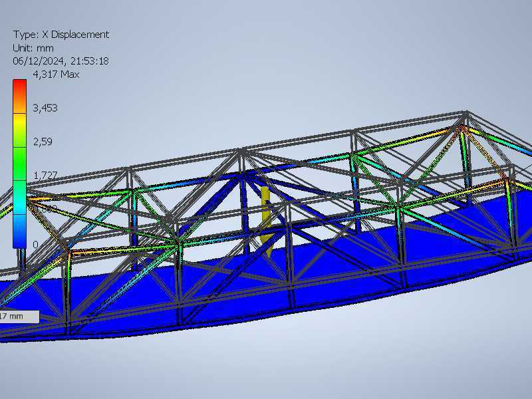Screen dimensions: 532x399
Task: Click the displacement color bar legend
Action: pyautogui.click(x=20, y=164)
